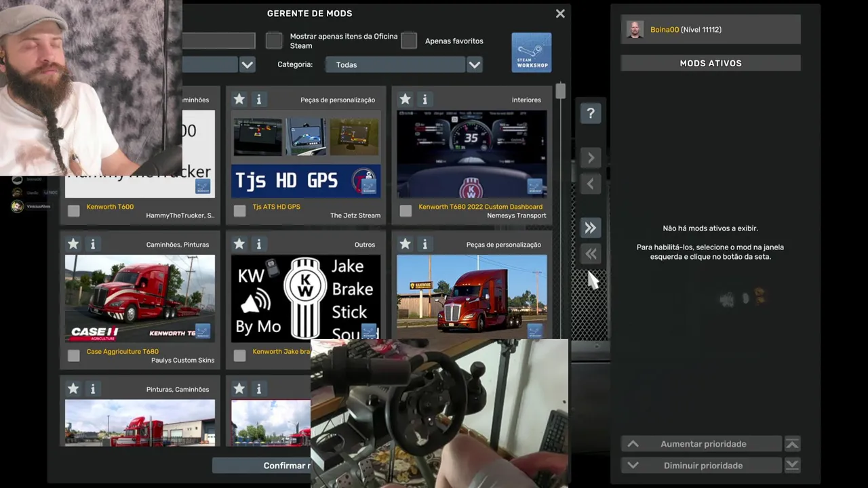This screenshot has width=868, height=488.
Task: Click the Boina00 profile avatar
Action: click(x=635, y=30)
